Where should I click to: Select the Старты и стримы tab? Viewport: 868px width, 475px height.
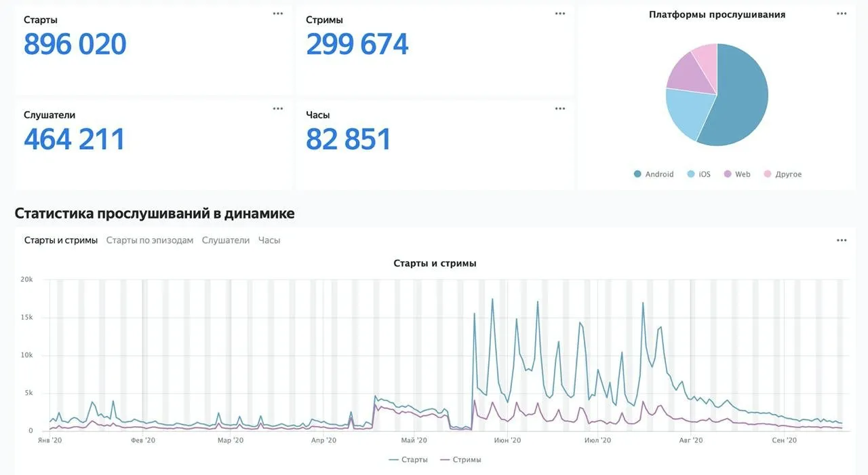click(x=61, y=240)
